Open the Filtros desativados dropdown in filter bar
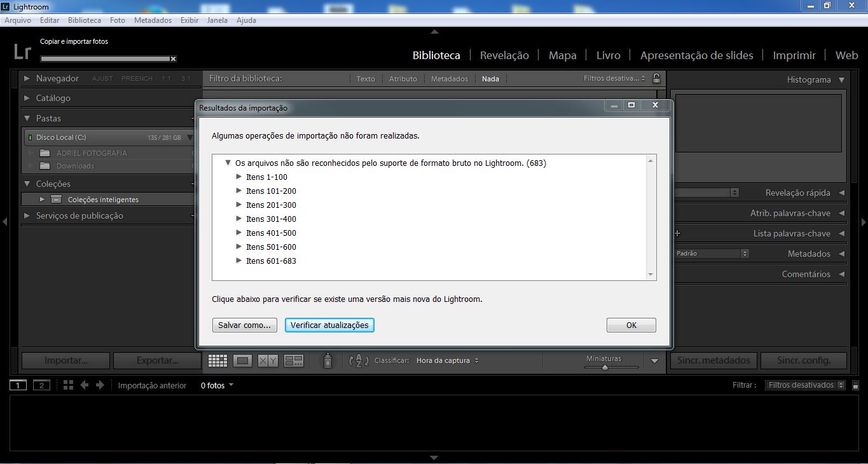 614,78
